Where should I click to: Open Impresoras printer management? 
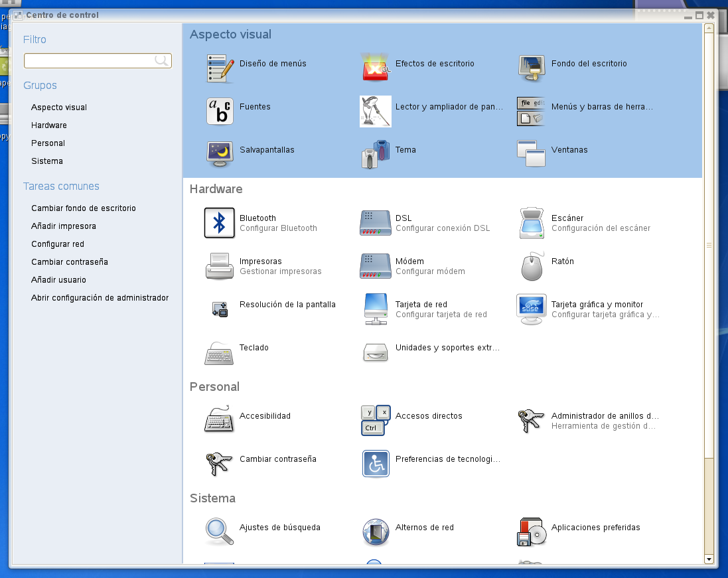point(219,266)
